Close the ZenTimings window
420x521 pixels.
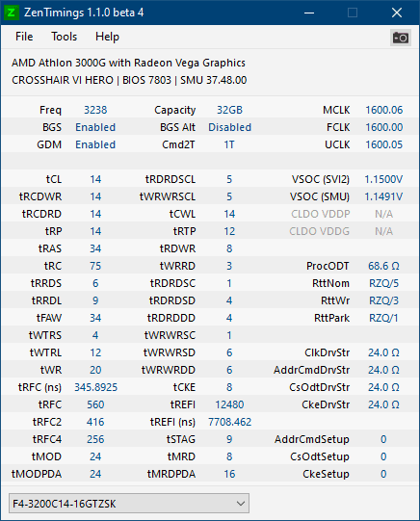(x=397, y=13)
